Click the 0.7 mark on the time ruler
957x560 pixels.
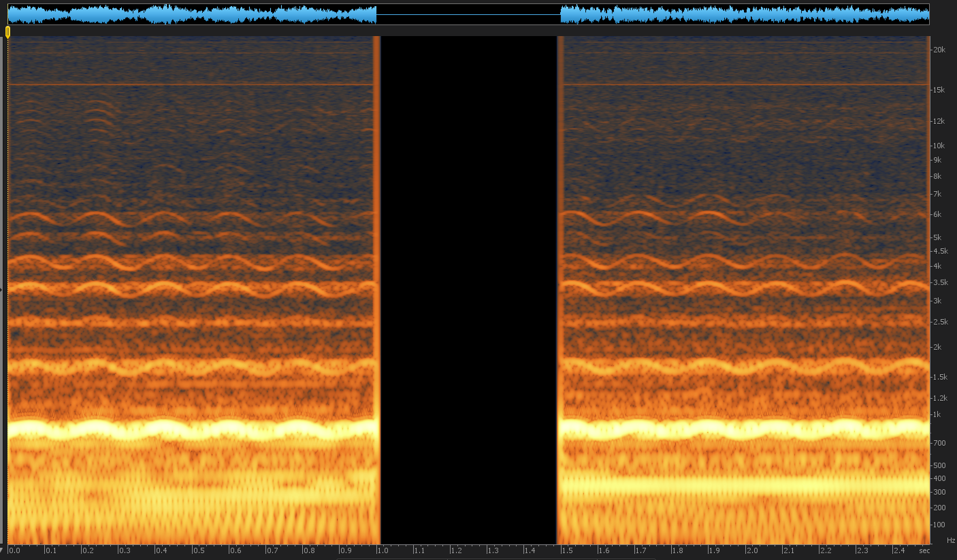click(272, 550)
